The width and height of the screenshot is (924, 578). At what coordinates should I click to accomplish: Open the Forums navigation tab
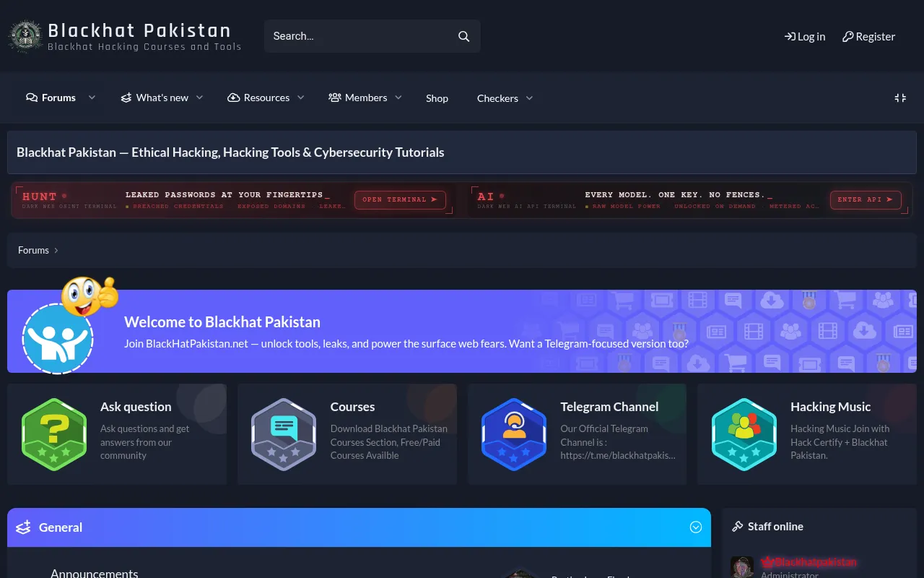pyautogui.click(x=51, y=98)
